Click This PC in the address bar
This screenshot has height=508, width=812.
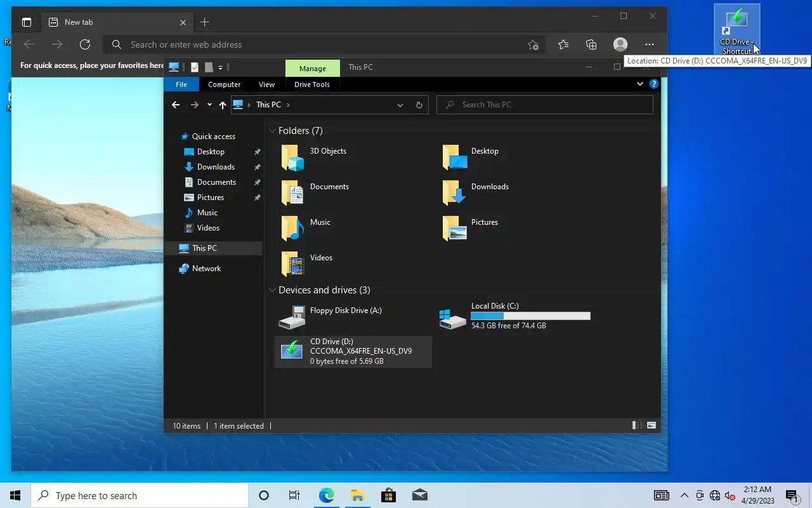pyautogui.click(x=268, y=105)
